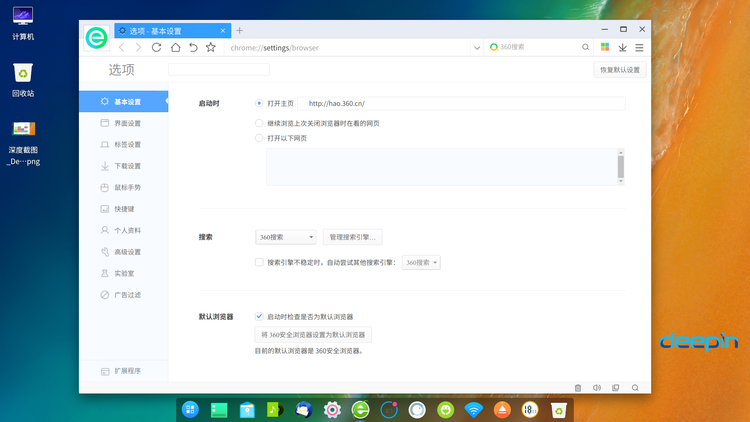Open downloads via toolbar download arrow
Viewport: 750px width, 422px height.
pyautogui.click(x=622, y=47)
